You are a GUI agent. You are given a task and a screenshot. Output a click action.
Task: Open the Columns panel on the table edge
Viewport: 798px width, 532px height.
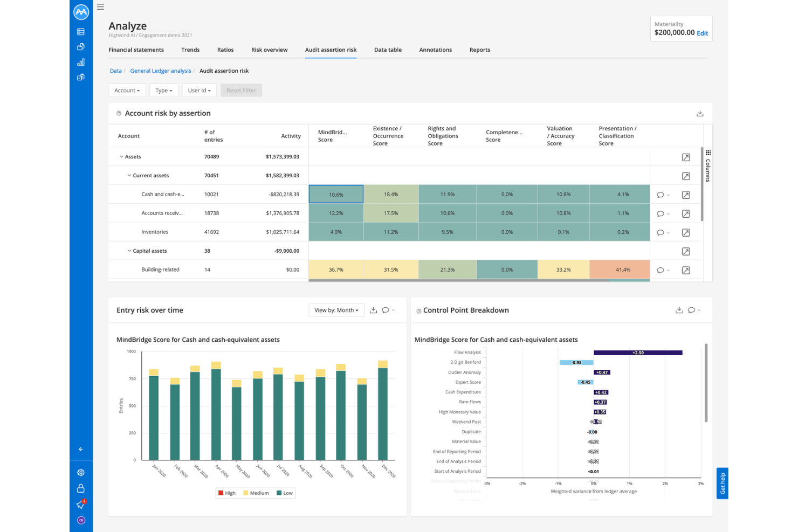pos(708,167)
